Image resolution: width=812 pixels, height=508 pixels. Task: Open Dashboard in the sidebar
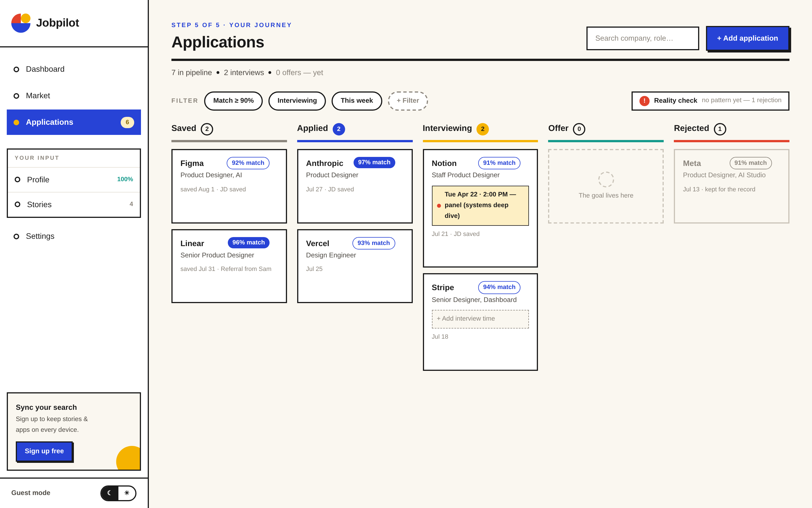[x=74, y=69]
